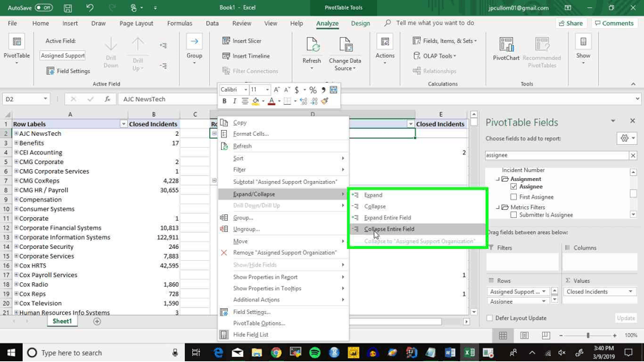Click the Share button
The width and height of the screenshot is (644, 362).
[x=571, y=24]
